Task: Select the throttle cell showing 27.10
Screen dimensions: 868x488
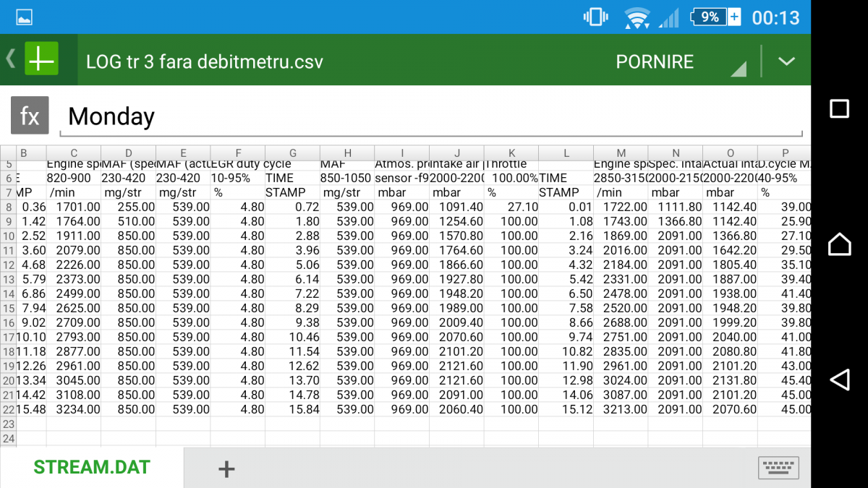Action: pos(511,207)
